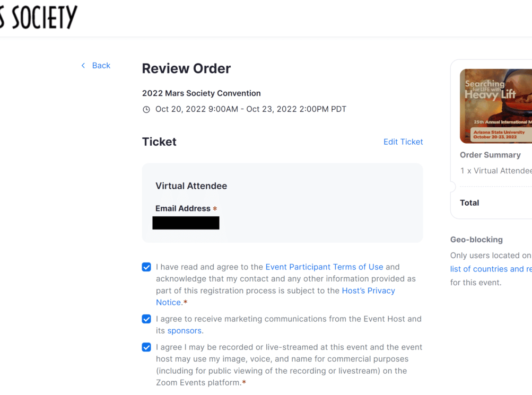This screenshot has height=395, width=532.
Task: Click the Geo-blocking section heading
Action: 476,240
